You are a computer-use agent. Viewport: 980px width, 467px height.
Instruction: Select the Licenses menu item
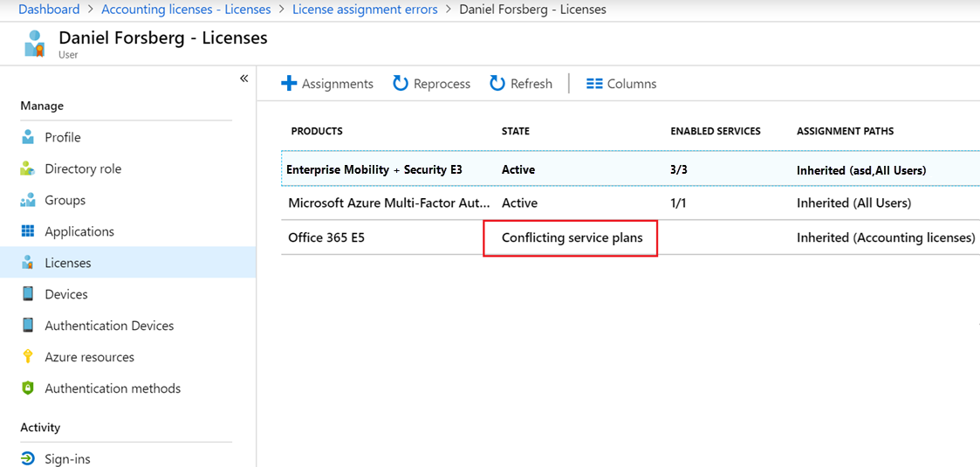pos(68,263)
